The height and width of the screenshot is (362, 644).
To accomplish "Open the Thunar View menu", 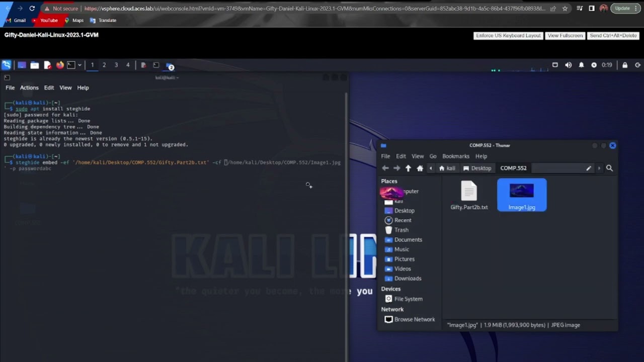I will (418, 156).
